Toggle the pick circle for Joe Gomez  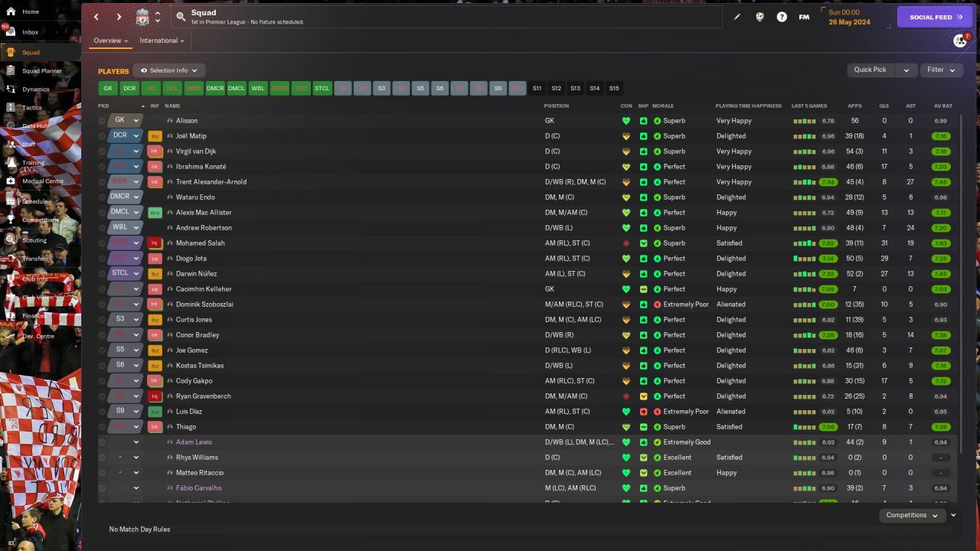(x=102, y=350)
